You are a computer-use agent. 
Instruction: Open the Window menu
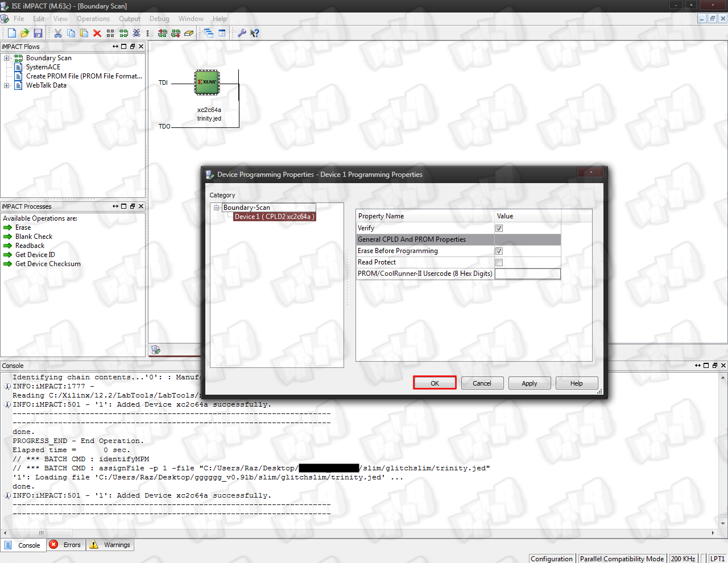191,19
